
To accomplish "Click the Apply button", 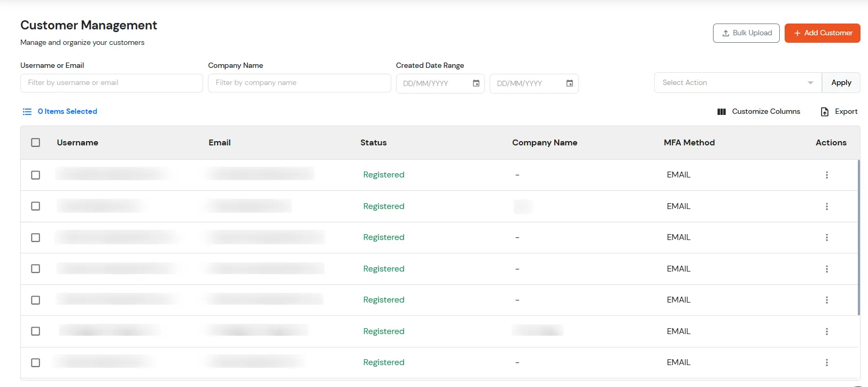I will [841, 83].
